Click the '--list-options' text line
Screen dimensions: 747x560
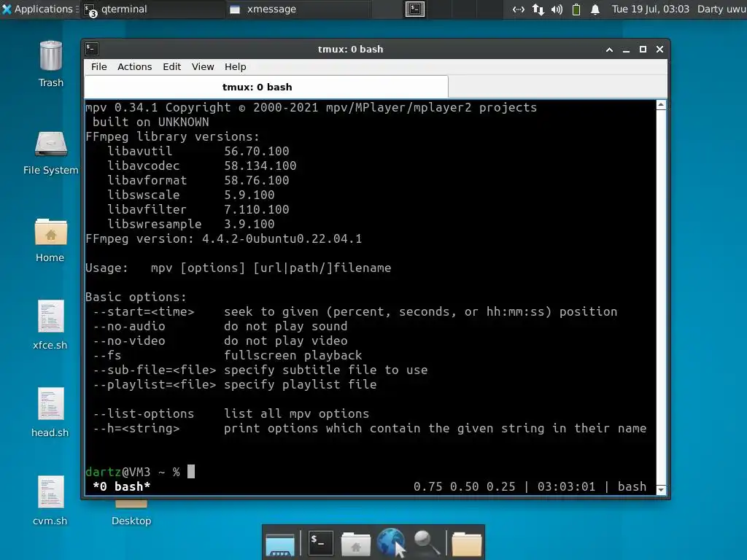pos(231,414)
